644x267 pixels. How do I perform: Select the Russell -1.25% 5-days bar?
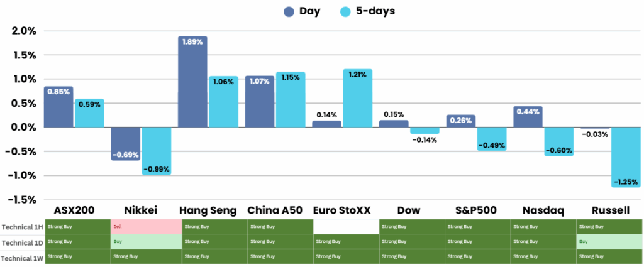coord(626,156)
